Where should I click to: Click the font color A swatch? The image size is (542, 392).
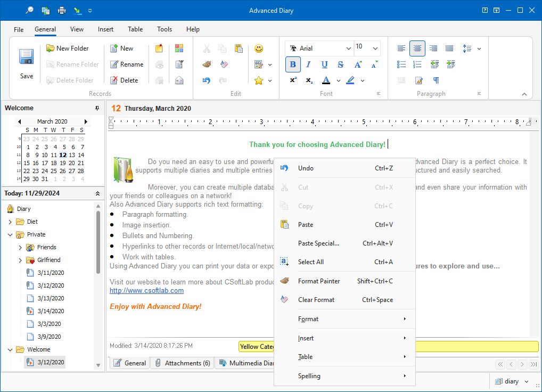[x=326, y=80]
